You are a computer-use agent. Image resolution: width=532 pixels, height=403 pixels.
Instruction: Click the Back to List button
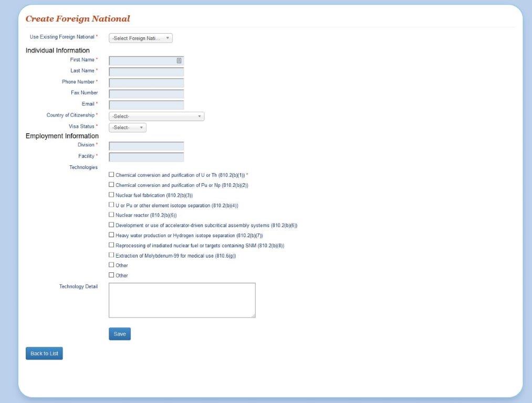[x=44, y=354]
